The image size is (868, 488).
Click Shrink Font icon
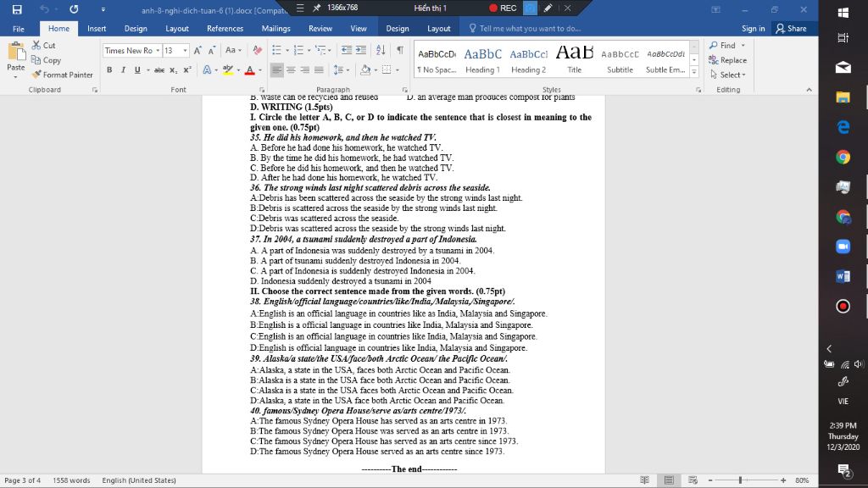[x=211, y=50]
